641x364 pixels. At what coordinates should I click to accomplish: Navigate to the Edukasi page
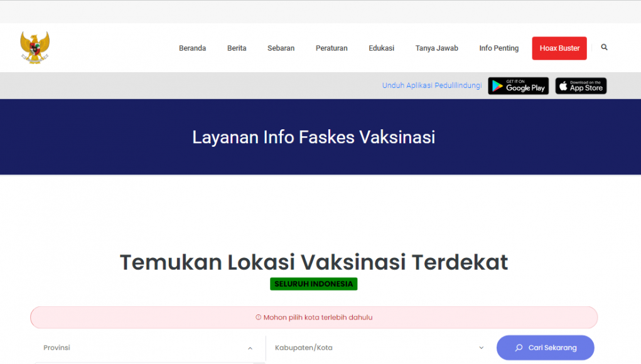[381, 48]
